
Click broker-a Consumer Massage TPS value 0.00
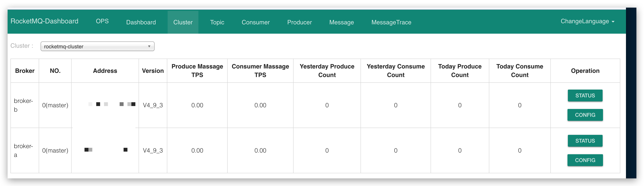click(x=260, y=150)
